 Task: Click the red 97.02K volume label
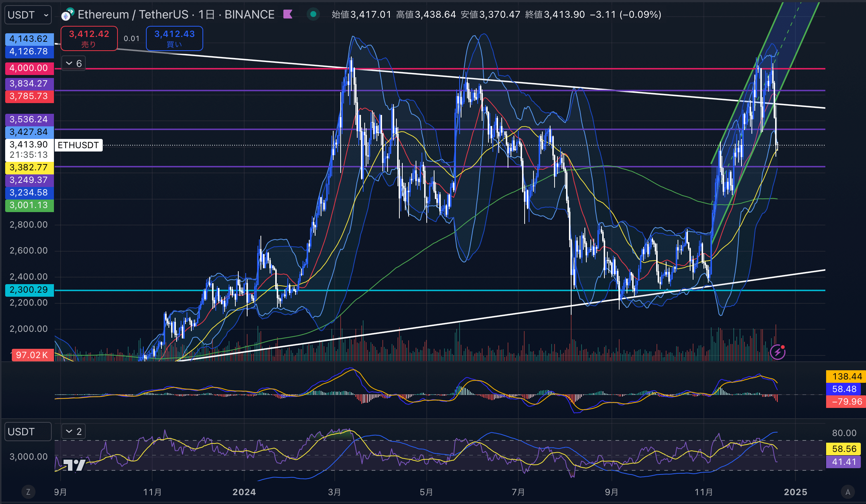pos(33,355)
